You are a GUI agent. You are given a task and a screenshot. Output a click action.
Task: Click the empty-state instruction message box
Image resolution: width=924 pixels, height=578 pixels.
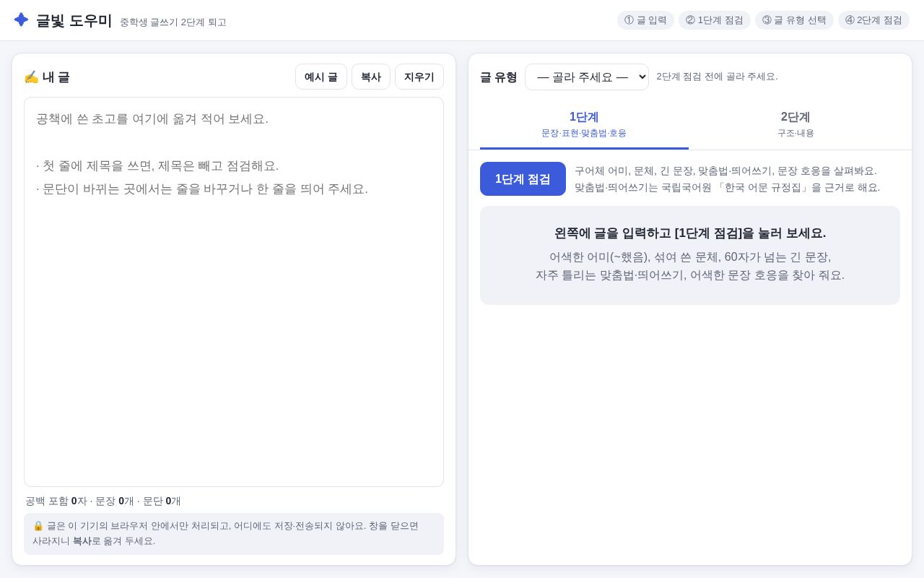click(x=690, y=255)
